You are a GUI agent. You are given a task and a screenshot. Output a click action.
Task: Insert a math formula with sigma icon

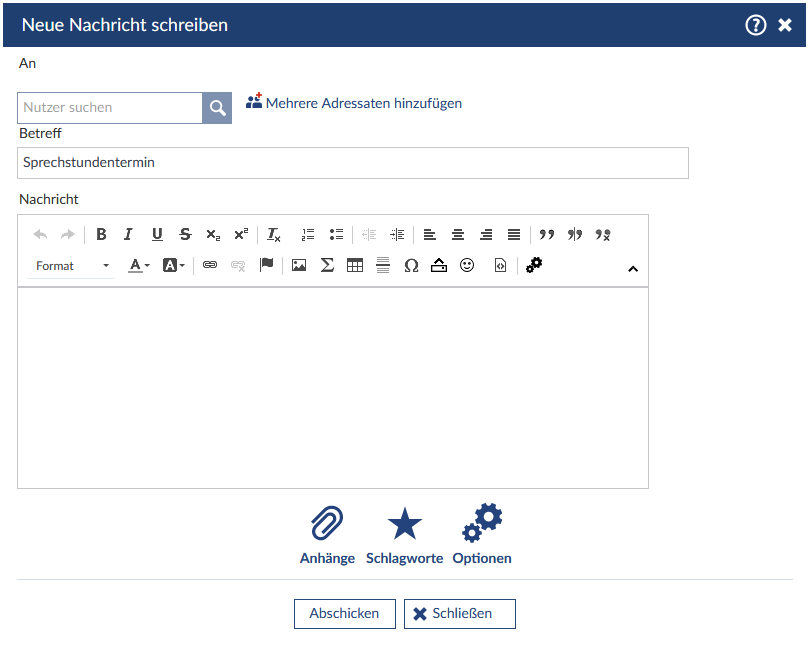(x=327, y=266)
